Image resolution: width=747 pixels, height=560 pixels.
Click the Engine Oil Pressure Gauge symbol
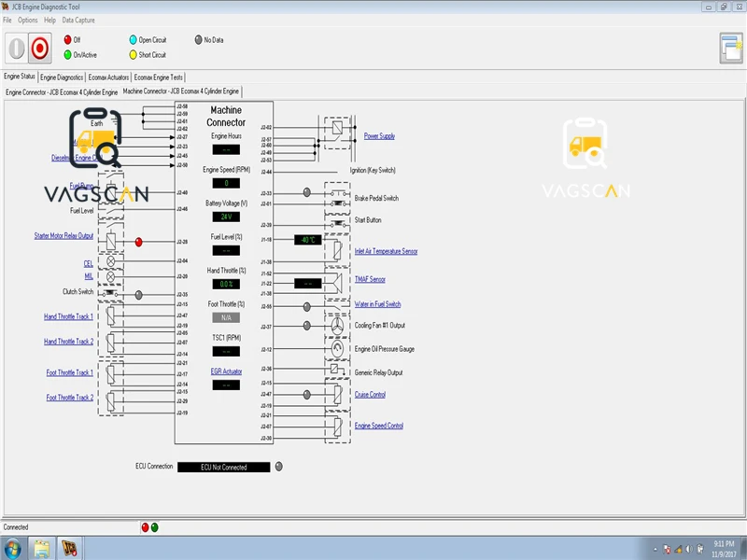337,349
